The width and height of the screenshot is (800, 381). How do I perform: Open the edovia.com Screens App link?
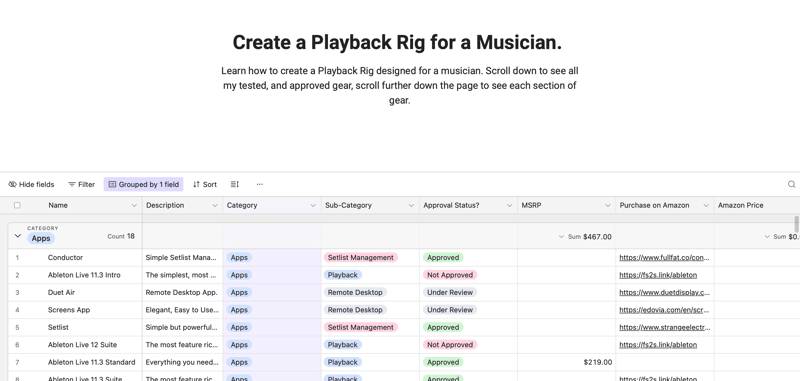pos(664,310)
